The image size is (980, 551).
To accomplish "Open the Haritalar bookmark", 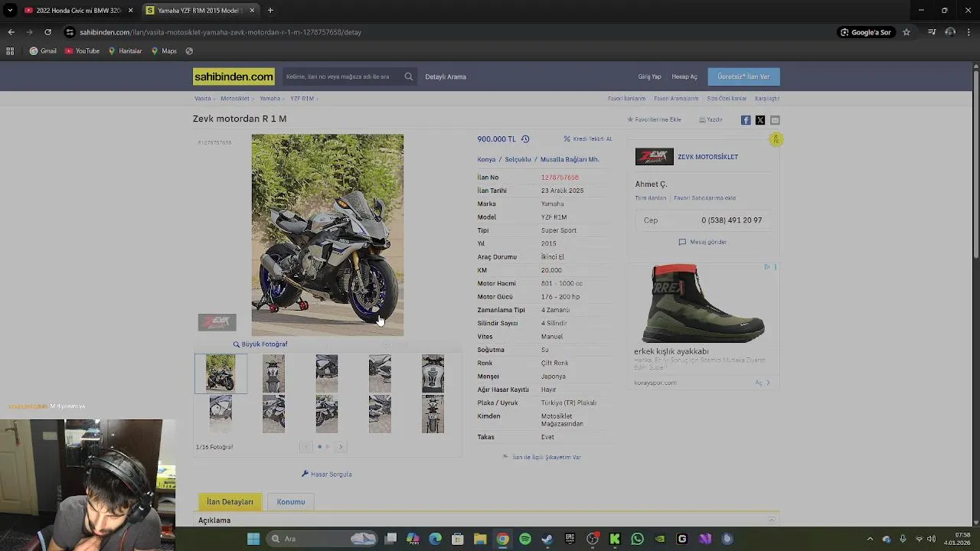I will coord(125,51).
